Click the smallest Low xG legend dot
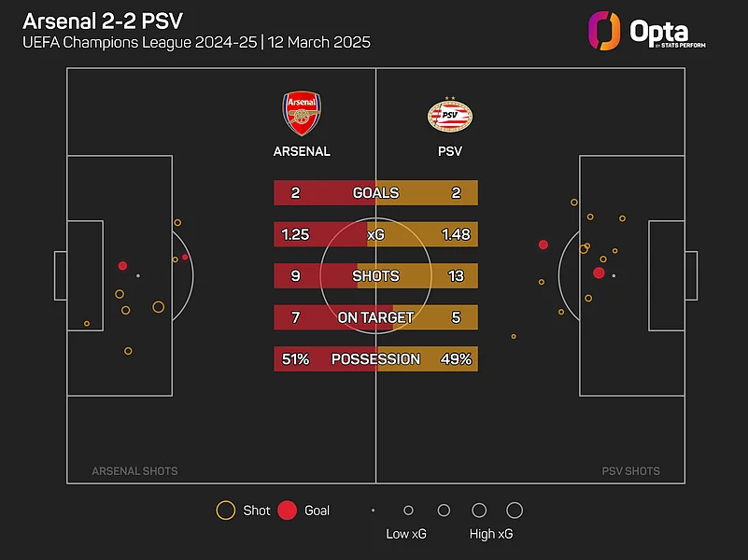The image size is (748, 560). click(373, 511)
